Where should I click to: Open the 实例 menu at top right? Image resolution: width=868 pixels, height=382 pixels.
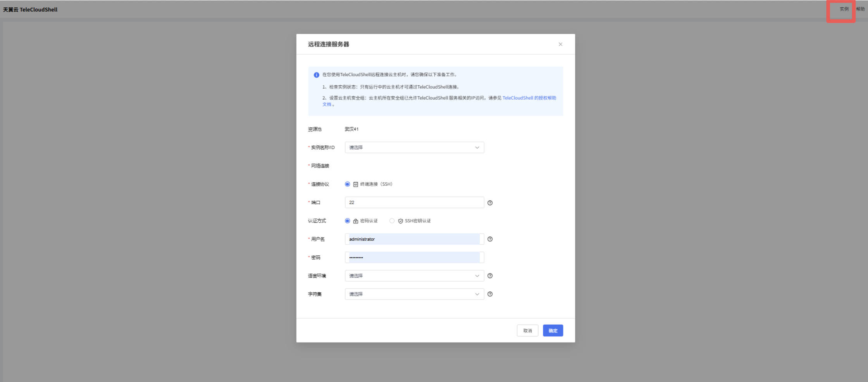[x=844, y=9]
